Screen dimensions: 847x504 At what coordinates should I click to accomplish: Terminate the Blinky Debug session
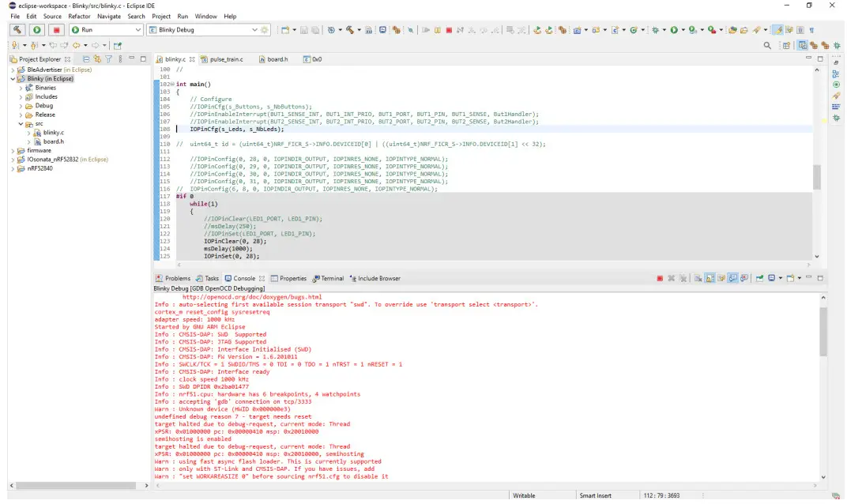[661, 278]
